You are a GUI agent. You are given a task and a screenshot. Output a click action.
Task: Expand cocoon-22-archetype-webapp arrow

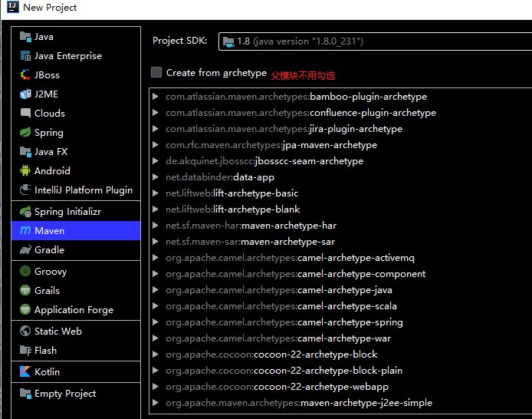156,387
